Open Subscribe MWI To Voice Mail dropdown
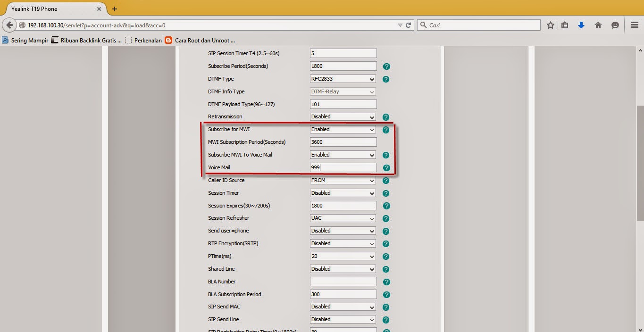The image size is (644, 332). coord(343,155)
